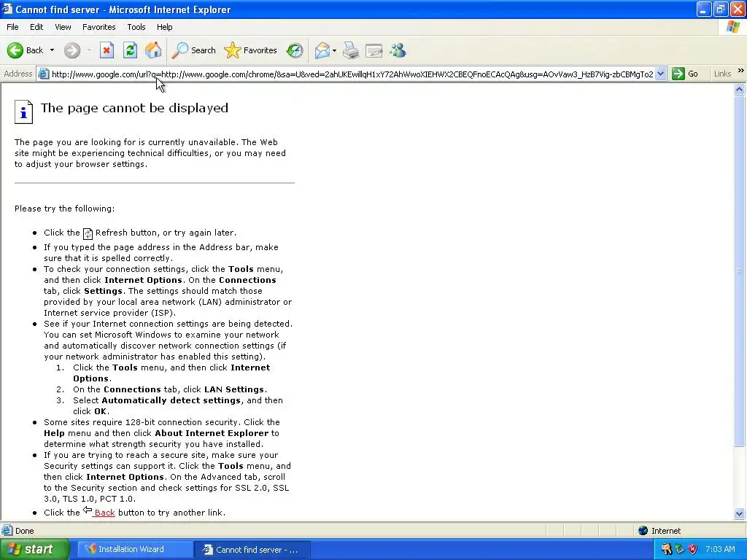Click the vertical scrollbar down arrow
Image resolution: width=747 pixels, height=560 pixels.
point(740,514)
